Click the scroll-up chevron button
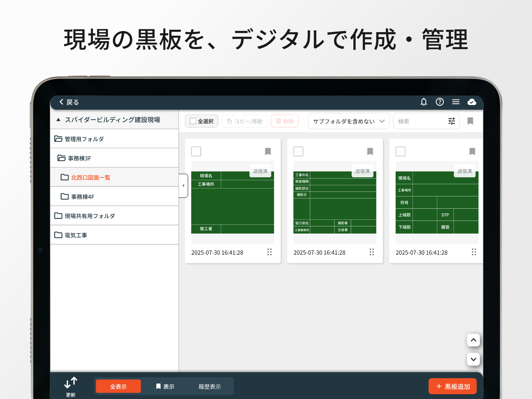This screenshot has height=399, width=532. click(x=473, y=340)
